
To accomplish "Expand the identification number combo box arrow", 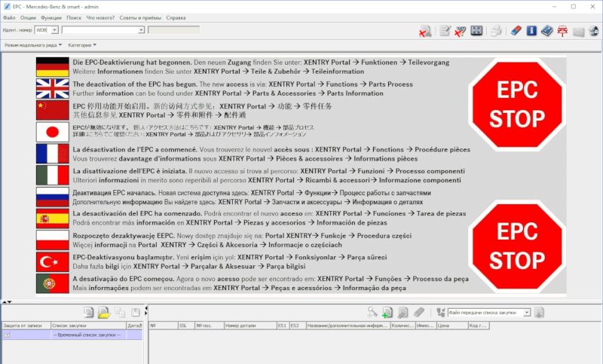I will click(141, 30).
